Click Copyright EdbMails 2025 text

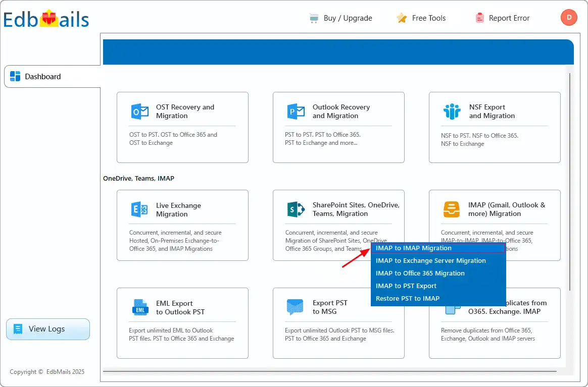click(x=47, y=372)
